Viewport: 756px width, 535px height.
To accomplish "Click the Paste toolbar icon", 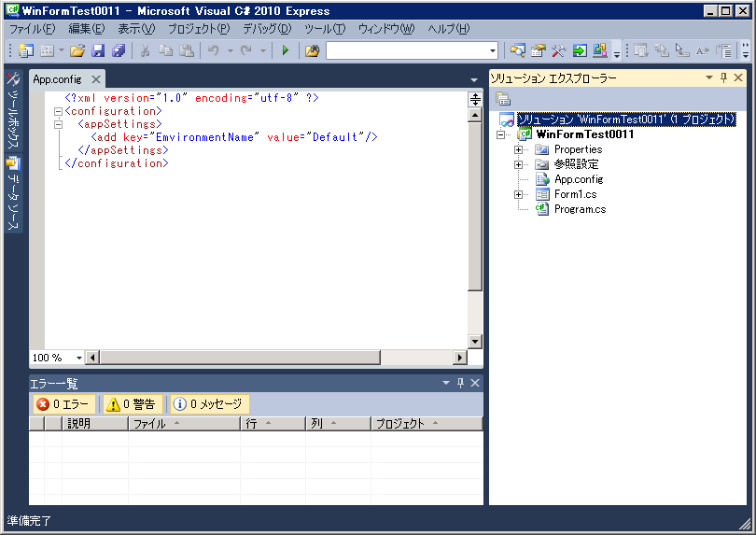I will [x=187, y=50].
